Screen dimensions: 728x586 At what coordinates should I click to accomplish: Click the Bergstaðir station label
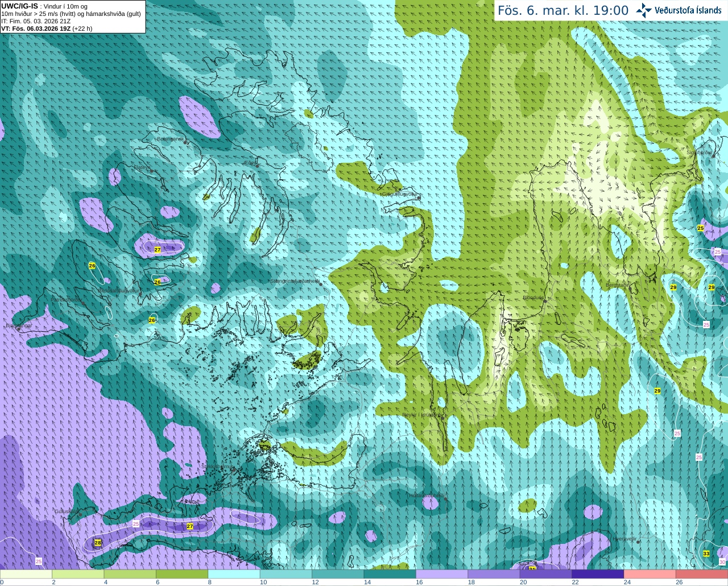coord(618,284)
